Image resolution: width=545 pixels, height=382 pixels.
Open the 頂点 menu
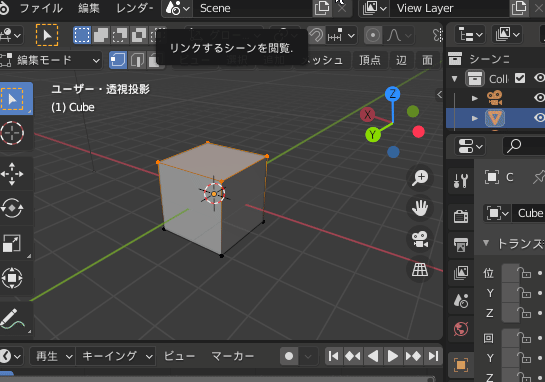point(369,60)
